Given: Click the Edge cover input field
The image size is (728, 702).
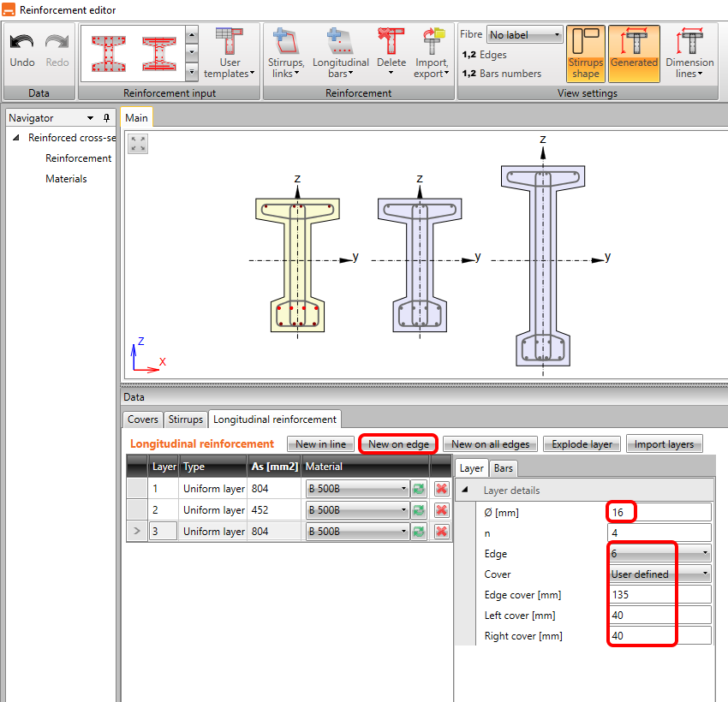Looking at the screenshot, I should (x=659, y=595).
